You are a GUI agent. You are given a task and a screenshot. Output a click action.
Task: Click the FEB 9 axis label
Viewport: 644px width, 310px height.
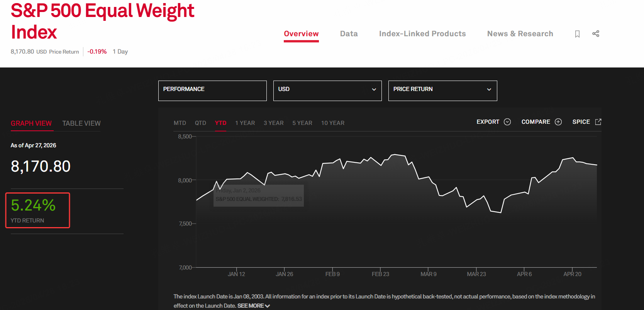click(x=332, y=274)
